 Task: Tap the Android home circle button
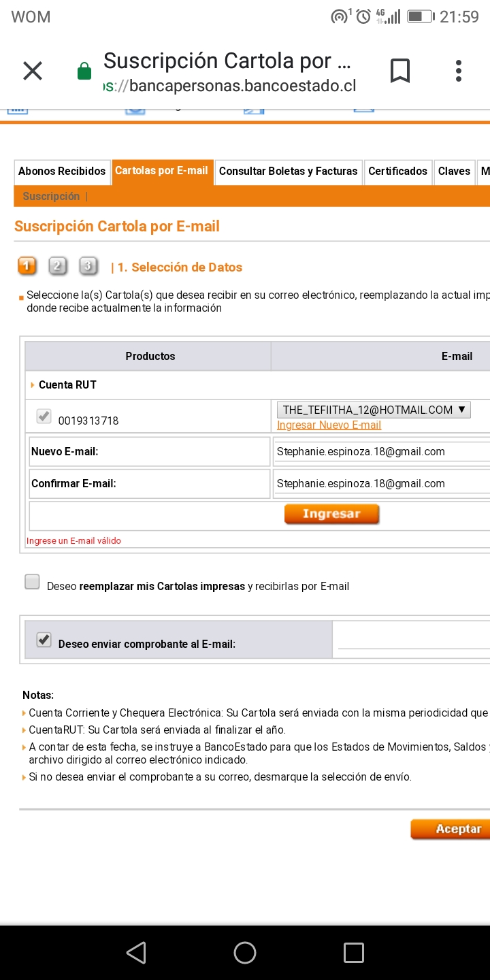click(245, 953)
